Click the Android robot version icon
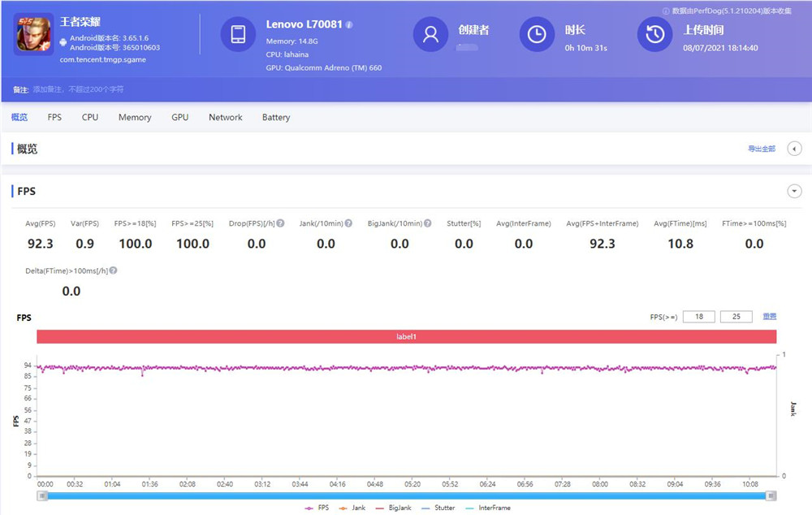 click(x=63, y=42)
